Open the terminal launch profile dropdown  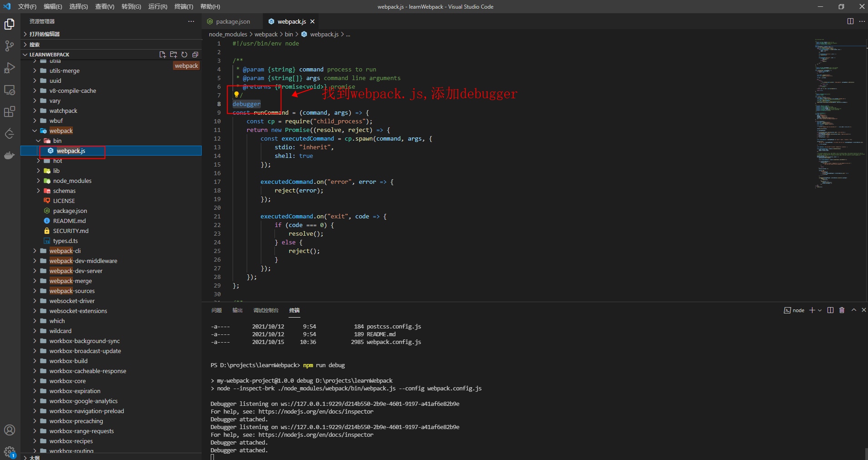820,310
